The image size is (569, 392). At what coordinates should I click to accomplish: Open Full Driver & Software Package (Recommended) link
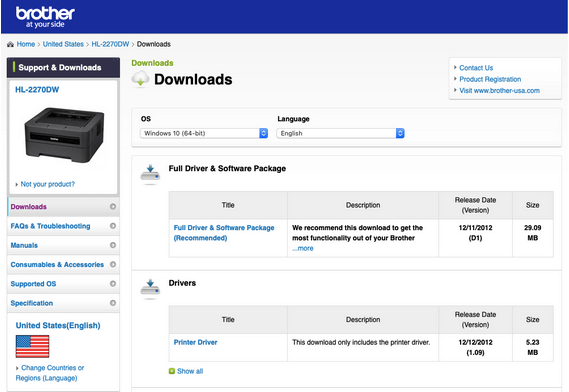click(x=224, y=233)
